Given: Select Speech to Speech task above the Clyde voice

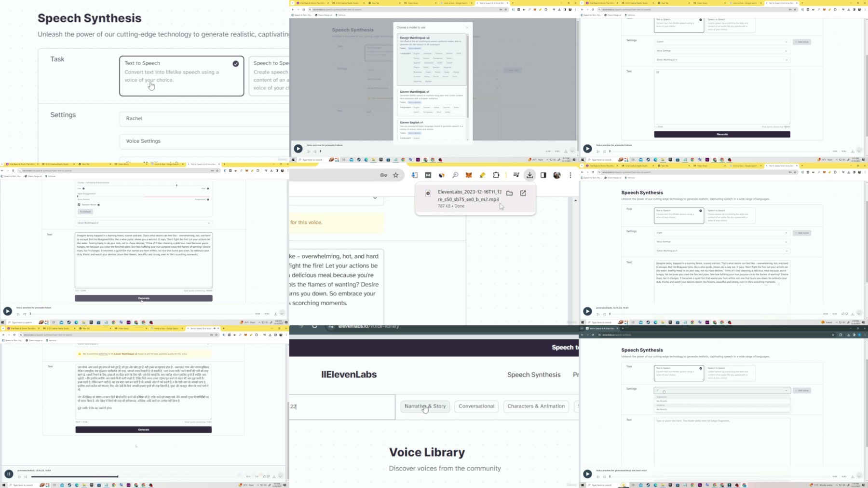Looking at the screenshot, I should point(731,215).
